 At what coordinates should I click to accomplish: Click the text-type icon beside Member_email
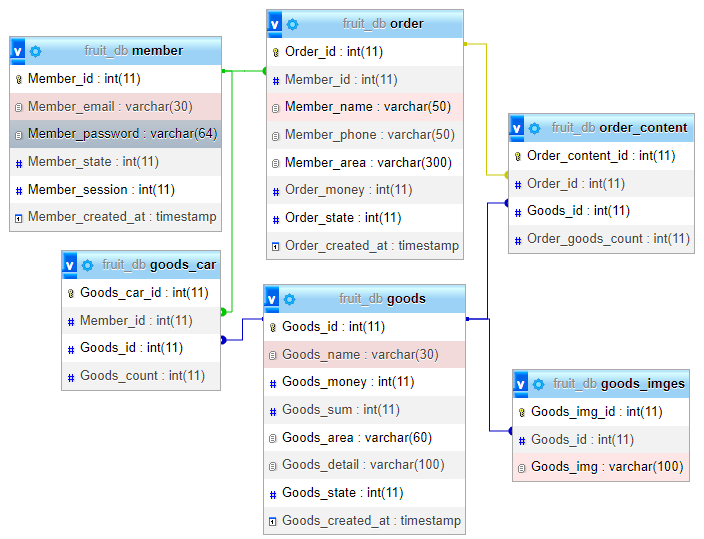click(x=18, y=107)
